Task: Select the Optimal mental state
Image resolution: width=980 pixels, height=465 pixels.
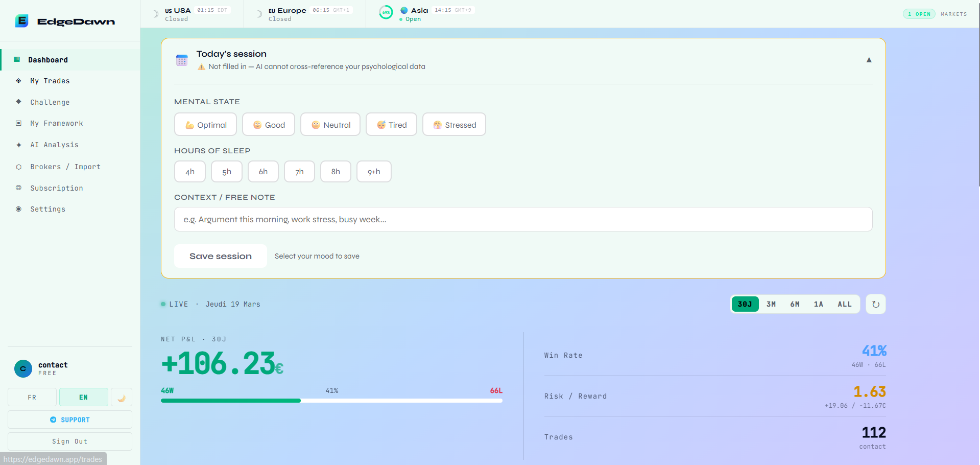Action: tap(205, 125)
